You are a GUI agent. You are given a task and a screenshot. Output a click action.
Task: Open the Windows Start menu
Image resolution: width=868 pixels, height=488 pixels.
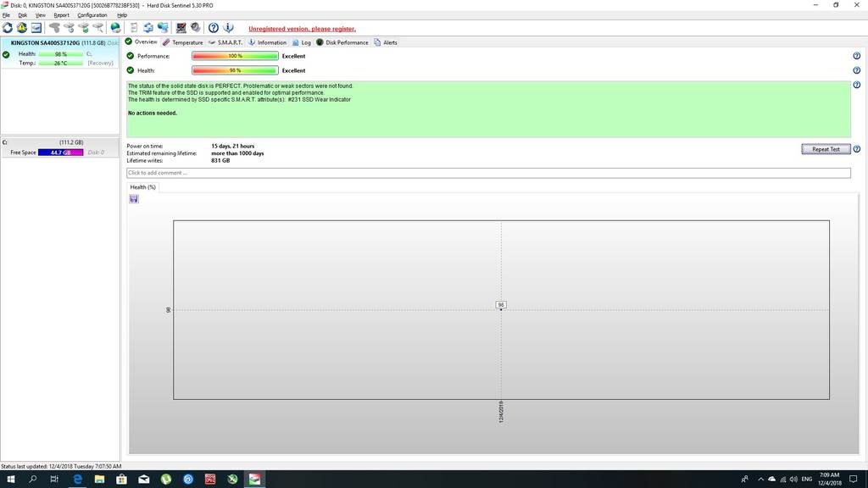point(10,480)
